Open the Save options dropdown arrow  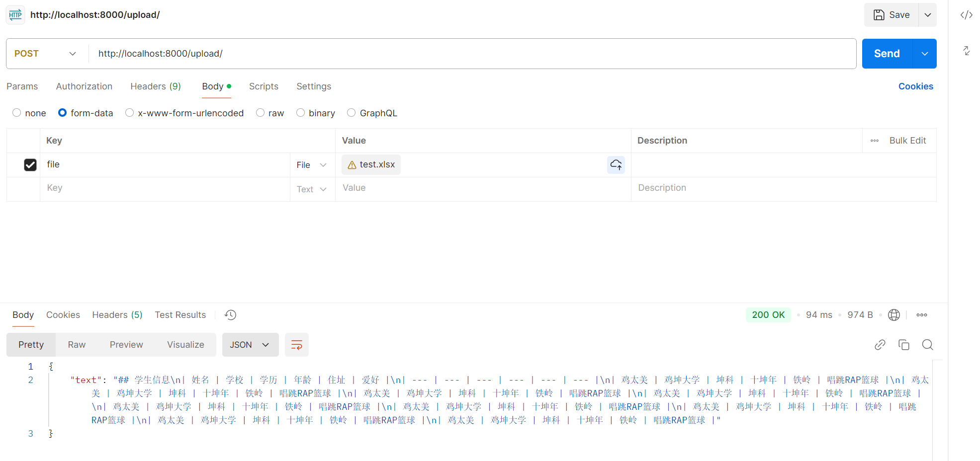[928, 15]
